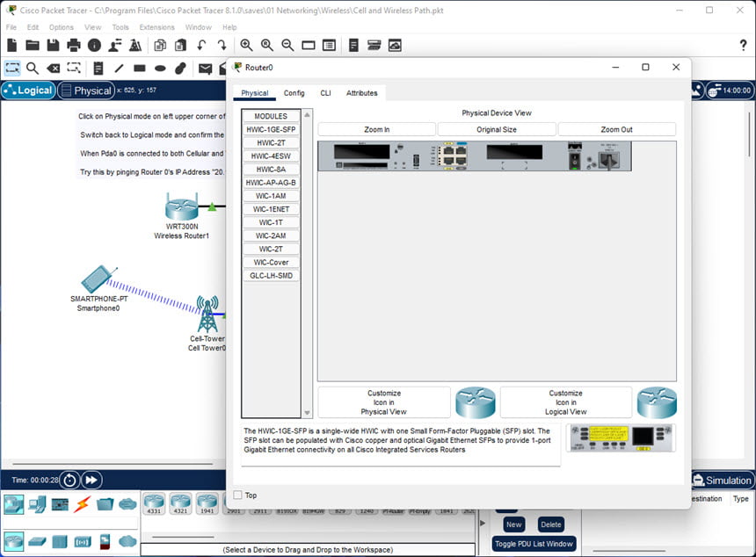Select HWIC-2T module in list
Viewport: 756px width, 557px height.
click(271, 143)
